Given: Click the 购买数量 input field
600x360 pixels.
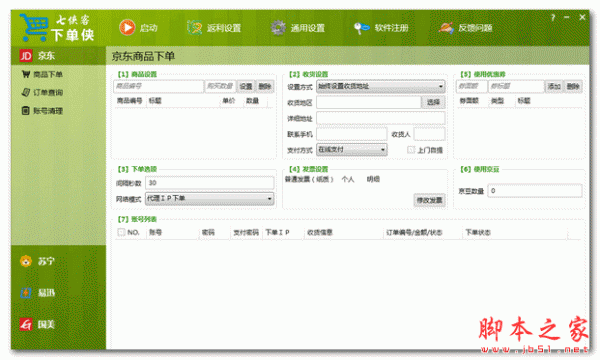Looking at the screenshot, I should [x=221, y=86].
